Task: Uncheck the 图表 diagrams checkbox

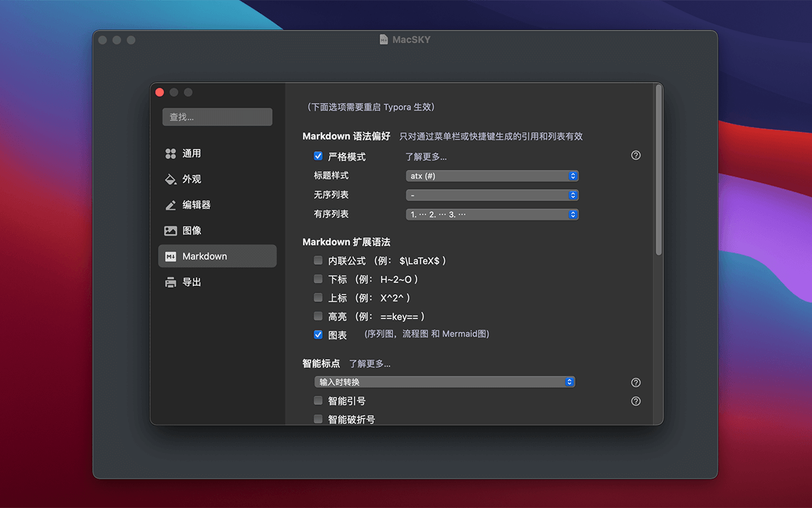Action: coord(318,335)
